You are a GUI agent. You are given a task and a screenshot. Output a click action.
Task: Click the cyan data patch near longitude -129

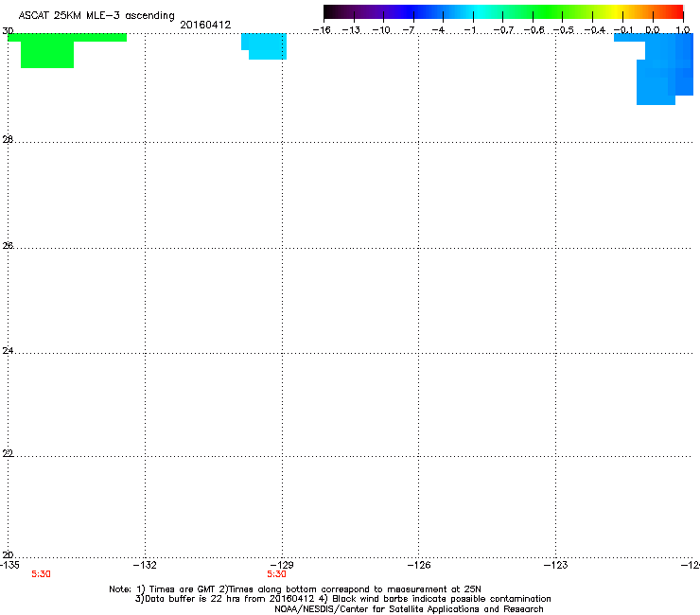tap(266, 46)
